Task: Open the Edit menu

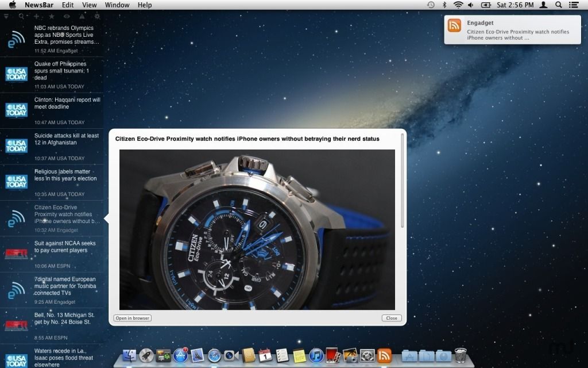Action: click(x=68, y=5)
